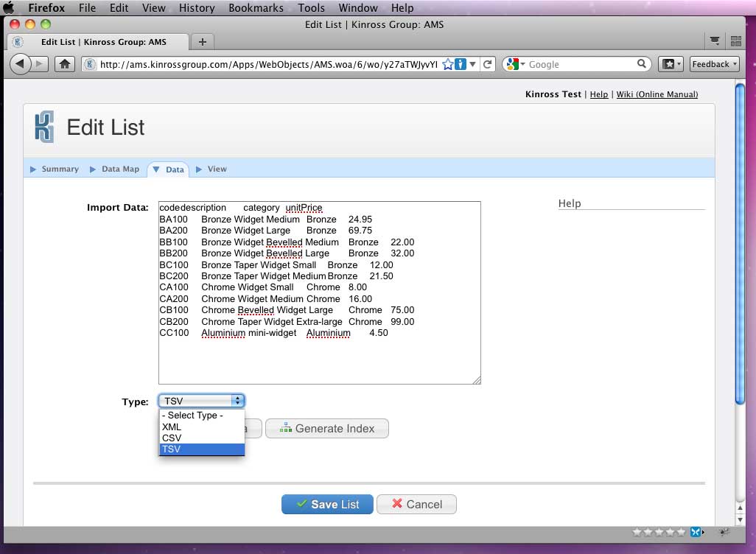Click Save List to save changes
The height and width of the screenshot is (554, 756).
327,504
